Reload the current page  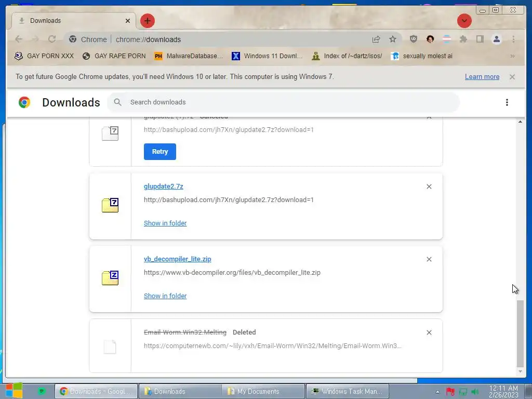(52, 39)
